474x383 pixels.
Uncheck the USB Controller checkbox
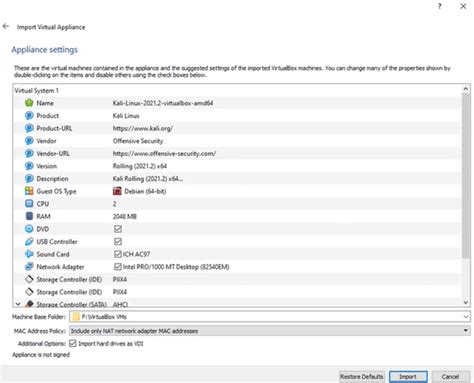coord(118,241)
